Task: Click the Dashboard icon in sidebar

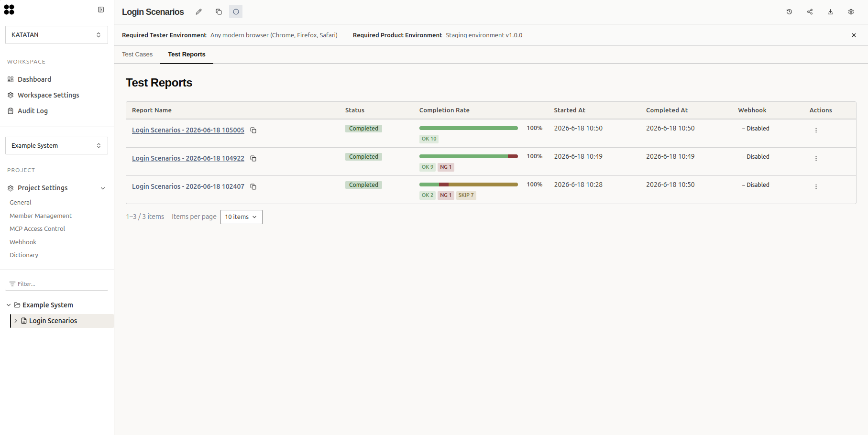Action: 11,79
